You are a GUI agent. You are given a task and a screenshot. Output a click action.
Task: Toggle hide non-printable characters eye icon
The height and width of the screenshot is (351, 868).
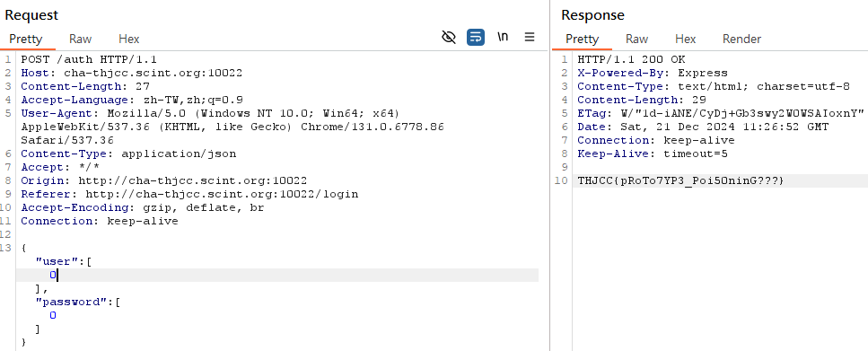tap(449, 37)
